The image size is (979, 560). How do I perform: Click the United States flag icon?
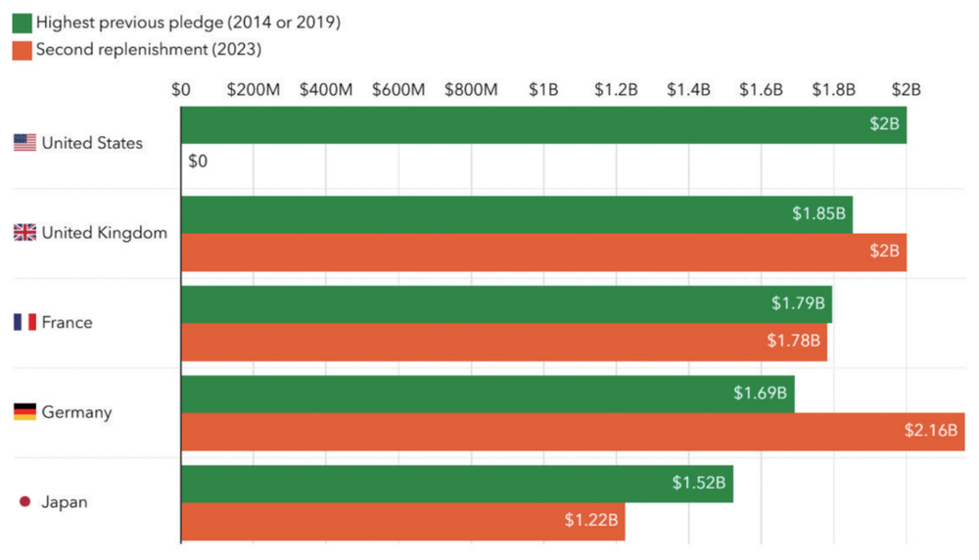pyautogui.click(x=24, y=143)
